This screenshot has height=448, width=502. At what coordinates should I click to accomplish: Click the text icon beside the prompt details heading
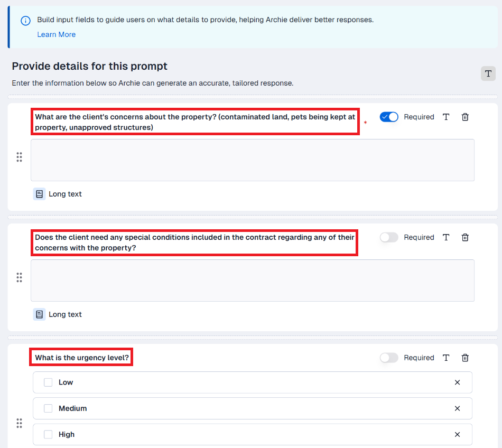coord(488,74)
